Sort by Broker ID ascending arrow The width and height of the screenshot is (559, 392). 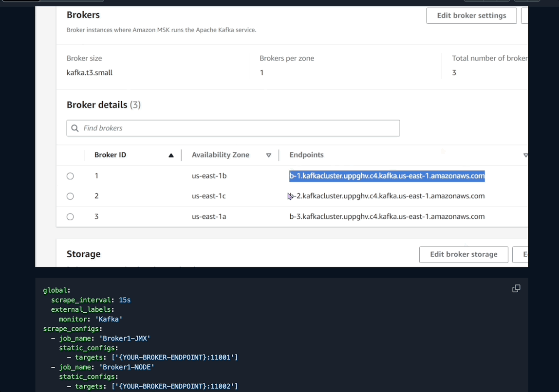click(x=171, y=155)
